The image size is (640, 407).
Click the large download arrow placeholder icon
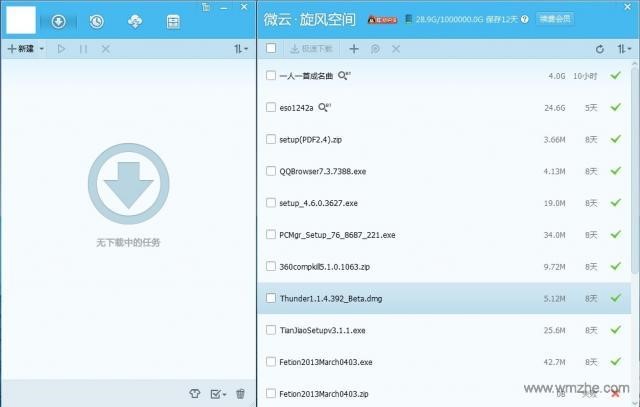(129, 184)
